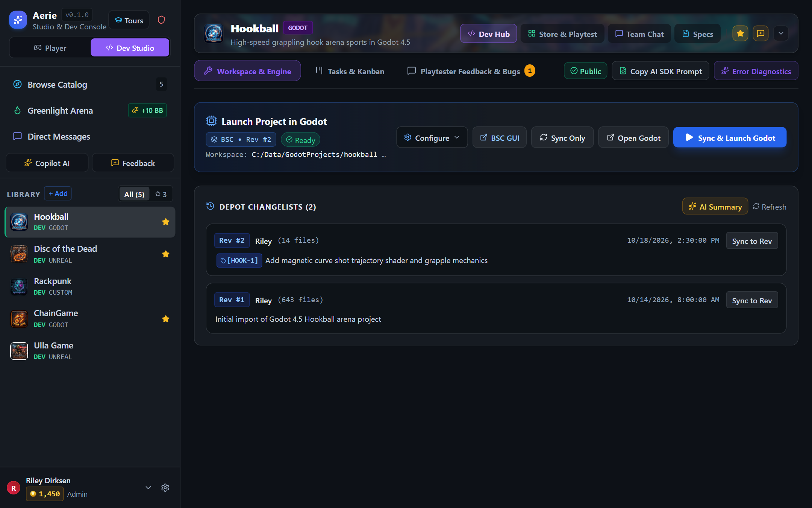Open the Specs section
Image resolution: width=812 pixels, height=508 pixels.
point(698,34)
